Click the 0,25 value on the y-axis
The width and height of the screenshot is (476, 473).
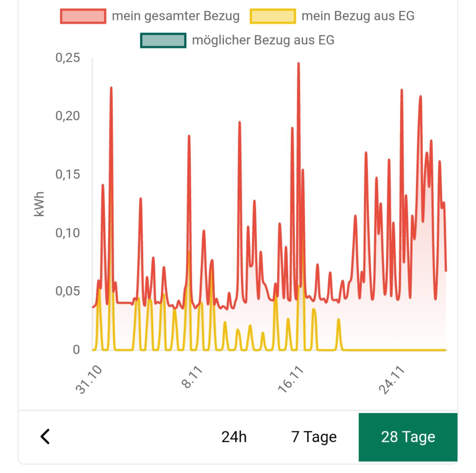coord(68,58)
